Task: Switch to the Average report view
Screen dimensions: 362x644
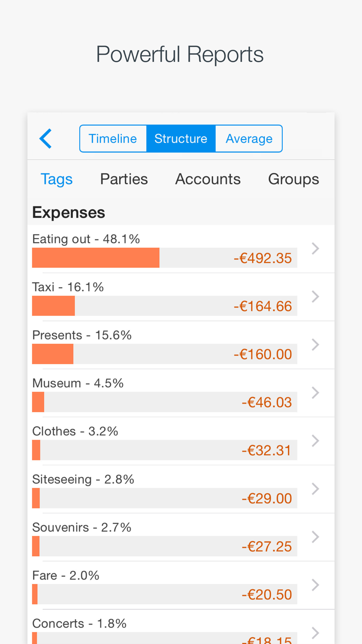Action: 249,139
